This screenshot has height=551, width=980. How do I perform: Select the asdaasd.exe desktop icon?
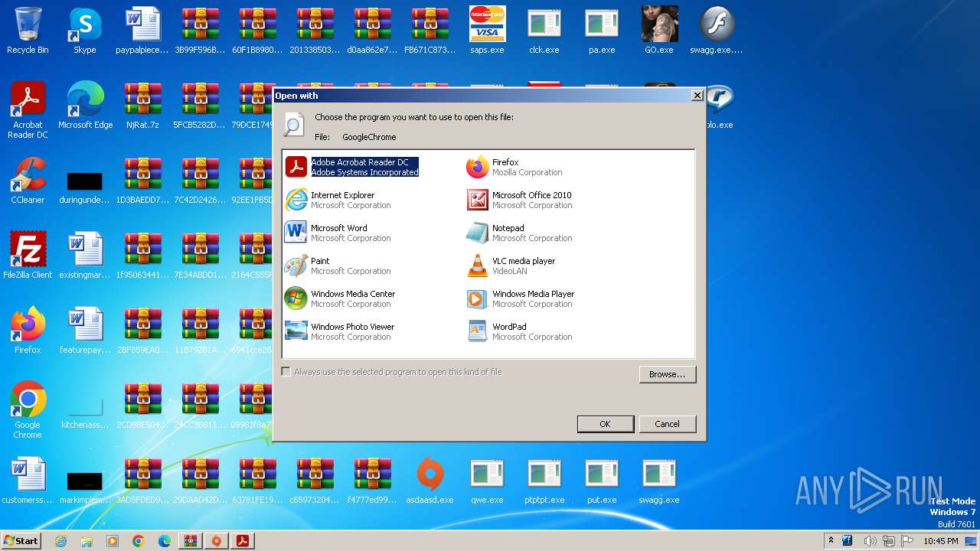pyautogui.click(x=430, y=481)
